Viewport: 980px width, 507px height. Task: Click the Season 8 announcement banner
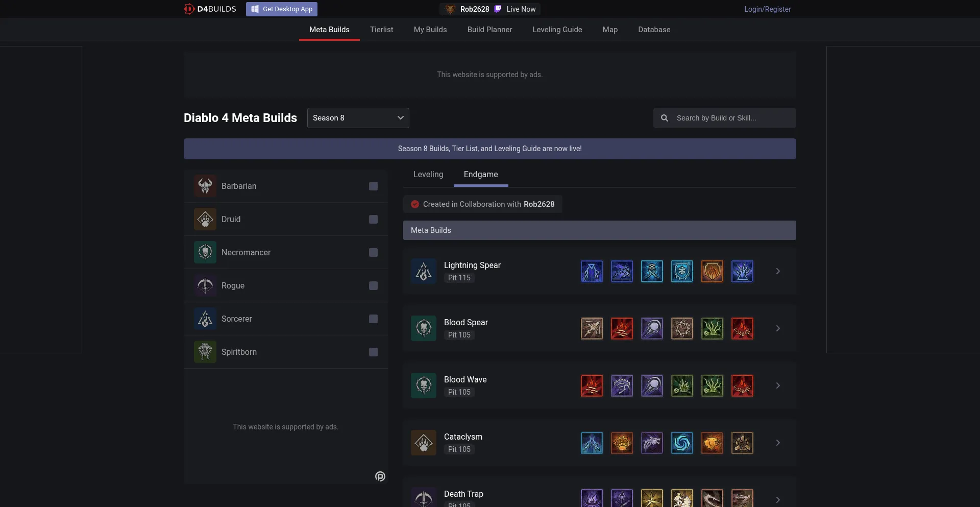pyautogui.click(x=490, y=149)
